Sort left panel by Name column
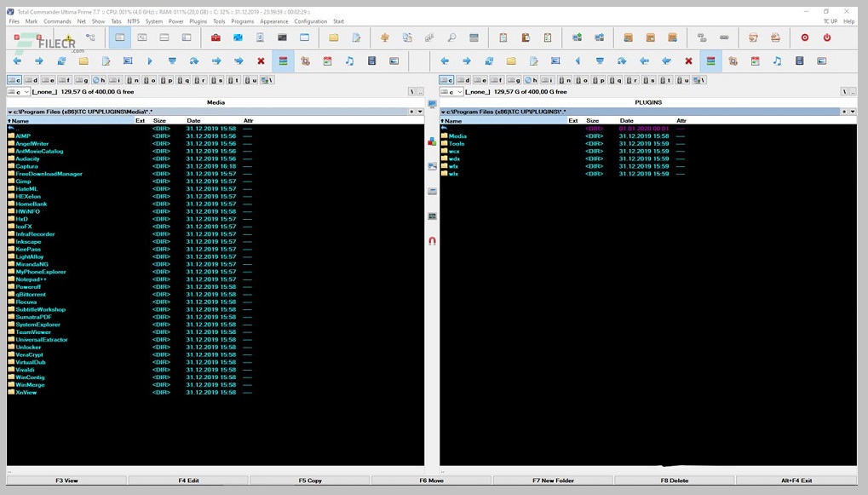Image resolution: width=868 pixels, height=495 pixels. click(71, 121)
